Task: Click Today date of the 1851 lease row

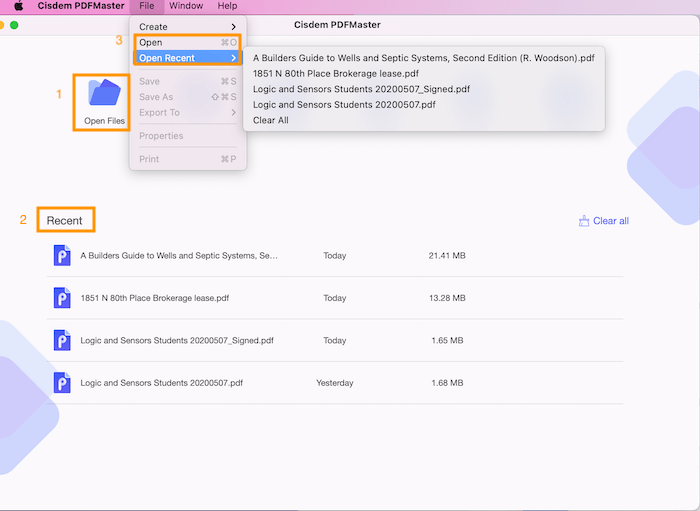Action: pos(335,298)
